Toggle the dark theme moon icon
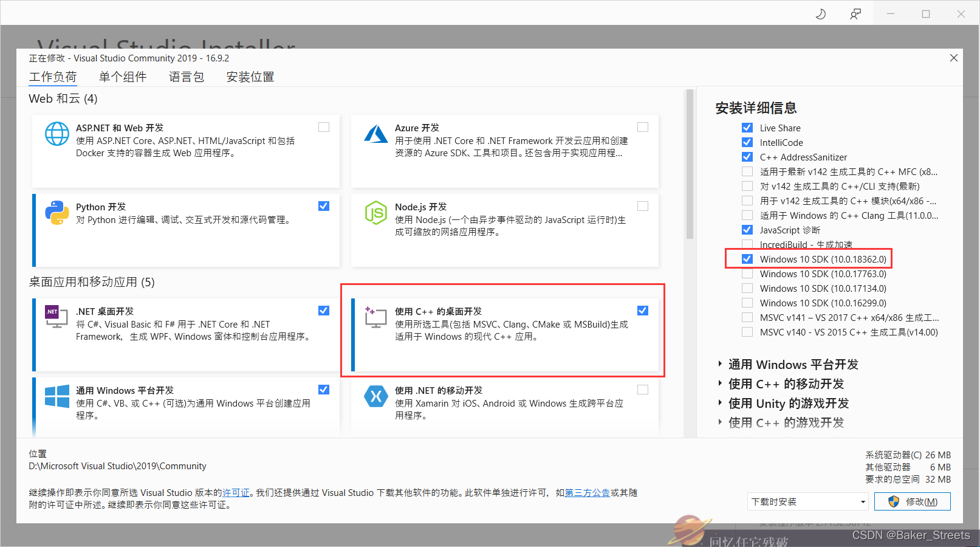The height and width of the screenshot is (547, 980). pos(821,13)
